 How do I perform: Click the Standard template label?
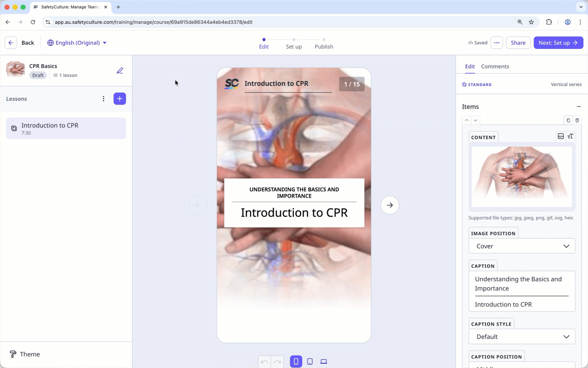click(x=477, y=84)
